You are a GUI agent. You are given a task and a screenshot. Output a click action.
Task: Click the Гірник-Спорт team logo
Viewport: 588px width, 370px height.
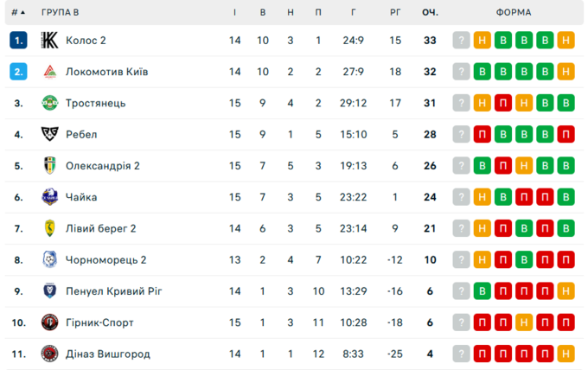[x=49, y=322]
